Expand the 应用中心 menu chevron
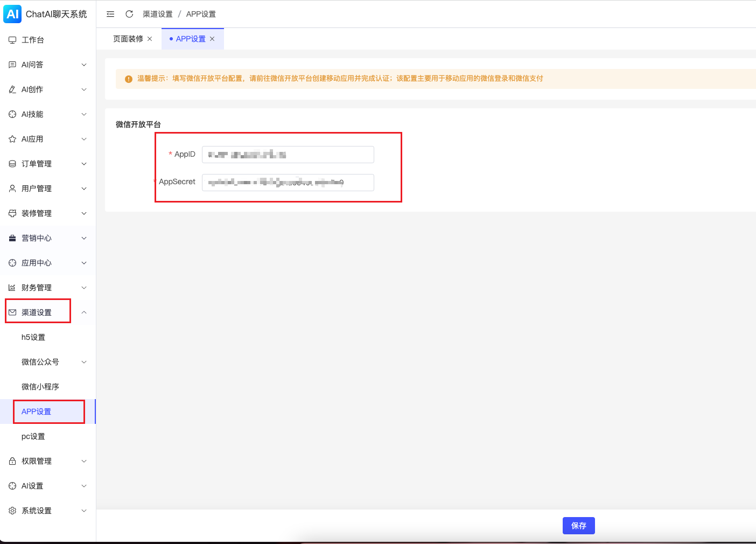This screenshot has width=756, height=544. pos(84,263)
